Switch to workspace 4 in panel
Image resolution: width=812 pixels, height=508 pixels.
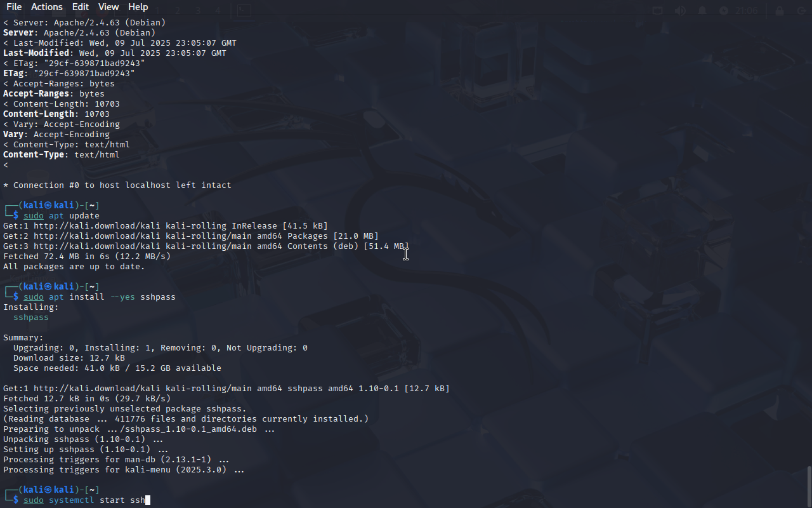(218, 11)
